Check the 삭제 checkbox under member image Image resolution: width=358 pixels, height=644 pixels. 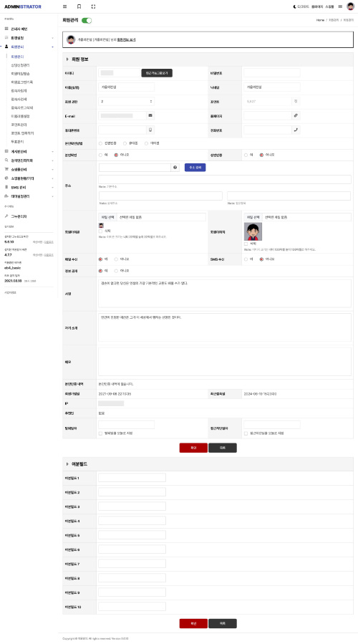(246, 244)
